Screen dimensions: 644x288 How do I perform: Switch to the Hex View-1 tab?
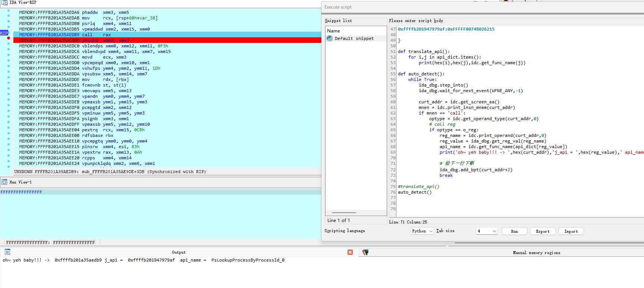pos(21,182)
